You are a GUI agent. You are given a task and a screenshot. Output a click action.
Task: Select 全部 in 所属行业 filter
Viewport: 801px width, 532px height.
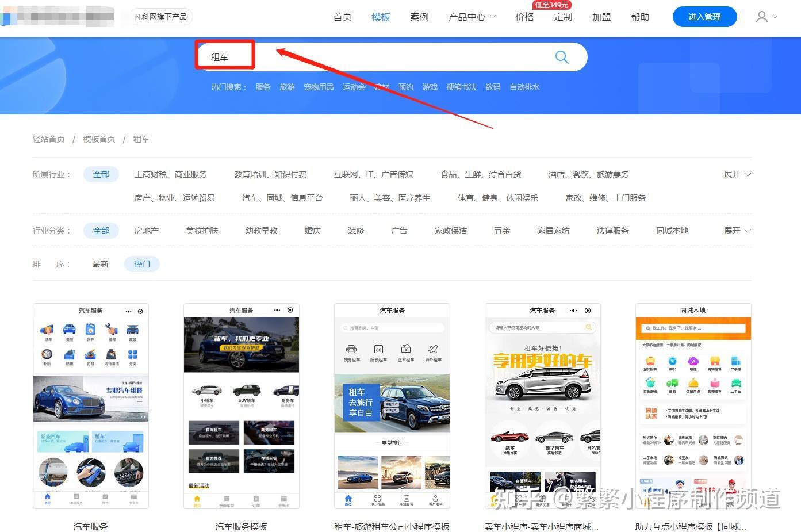coord(101,174)
